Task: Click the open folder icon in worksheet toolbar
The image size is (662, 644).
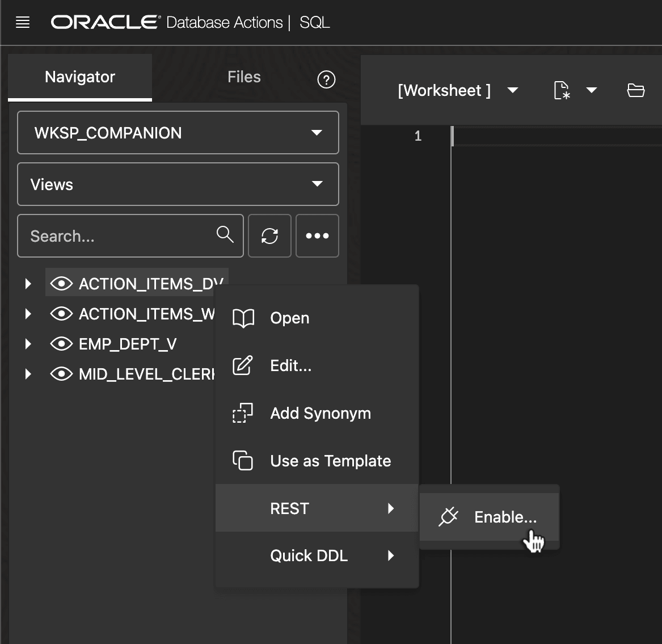Action: (636, 90)
